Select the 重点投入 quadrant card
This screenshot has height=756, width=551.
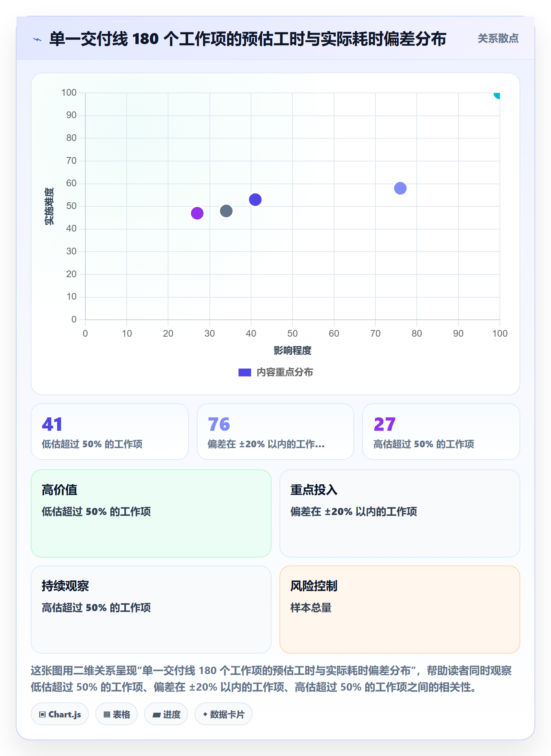400,513
